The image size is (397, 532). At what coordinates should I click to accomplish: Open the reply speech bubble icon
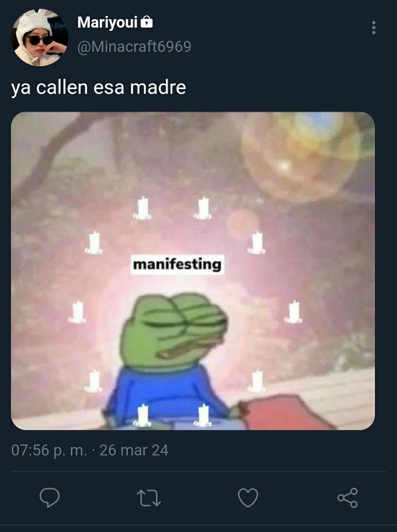tap(50, 498)
